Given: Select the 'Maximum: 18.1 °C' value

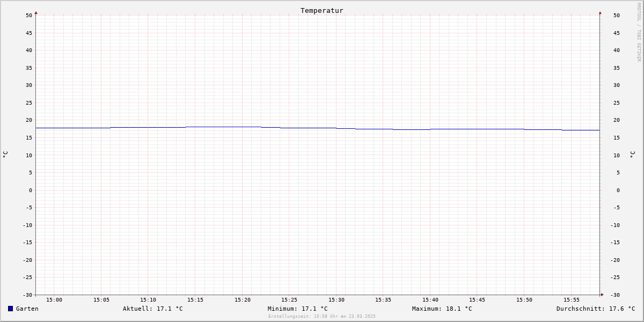Looking at the screenshot, I should point(442,309).
